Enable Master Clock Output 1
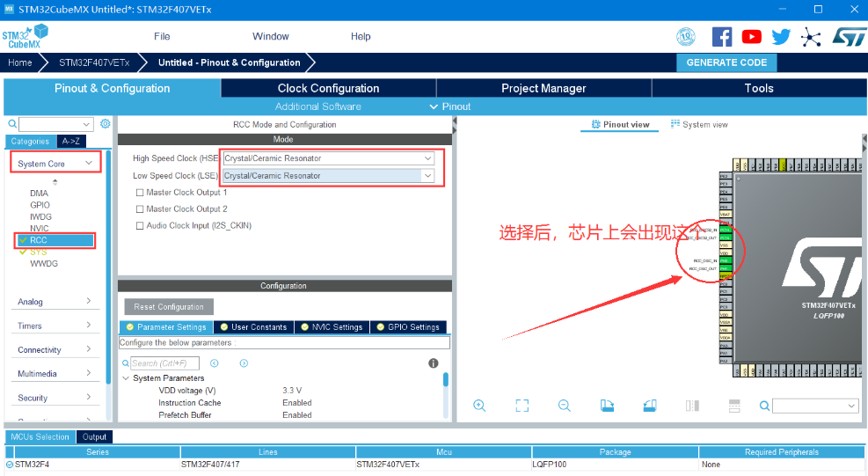The height and width of the screenshot is (476, 868). [140, 193]
